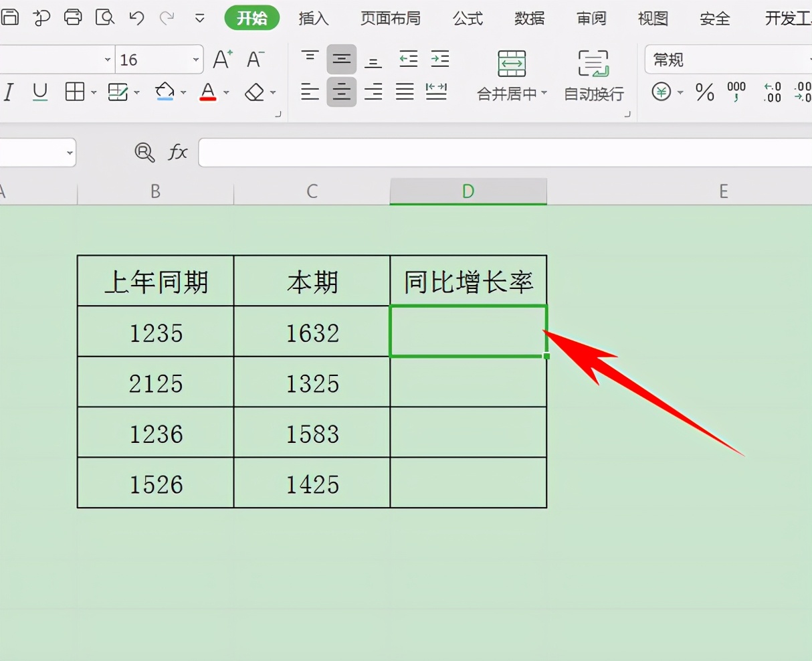Switch to the 插入 ribbon tab
The height and width of the screenshot is (661, 812).
(x=312, y=19)
